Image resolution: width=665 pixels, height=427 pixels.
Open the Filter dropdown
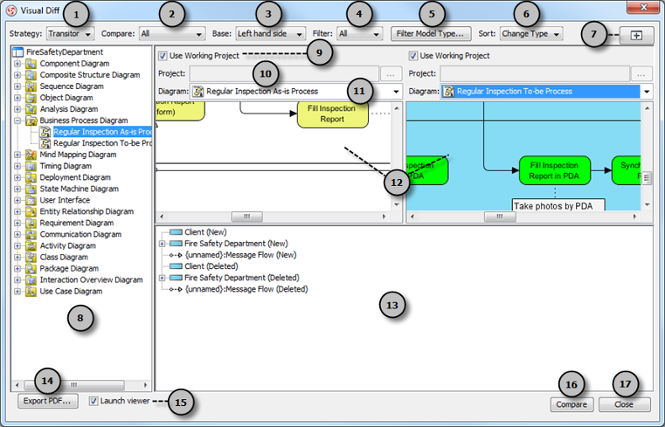(359, 34)
